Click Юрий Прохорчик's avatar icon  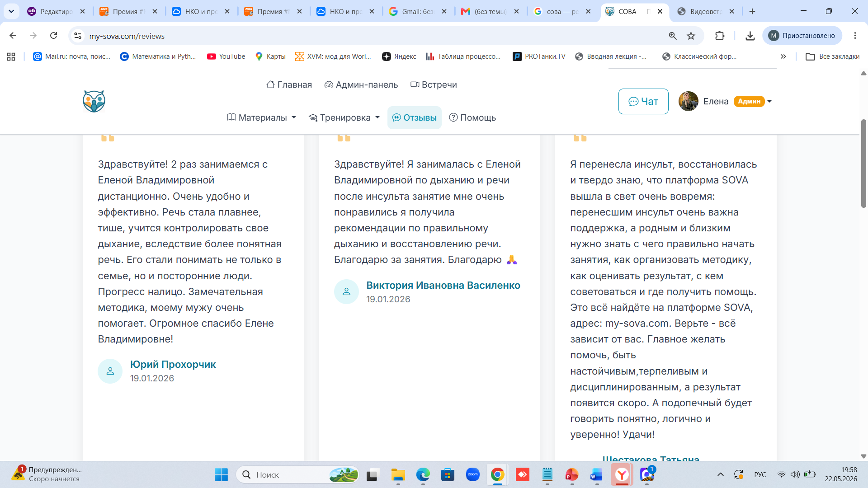(x=110, y=371)
